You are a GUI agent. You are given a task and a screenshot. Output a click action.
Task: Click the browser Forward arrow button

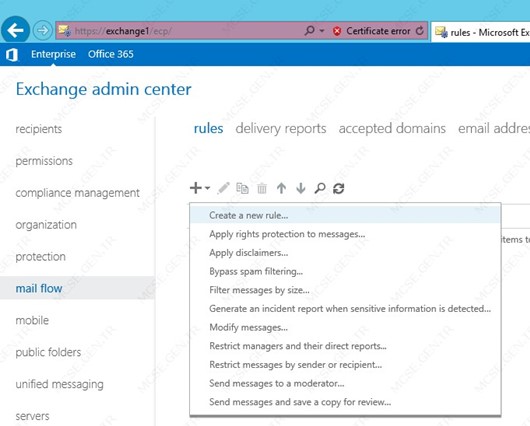tap(43, 30)
